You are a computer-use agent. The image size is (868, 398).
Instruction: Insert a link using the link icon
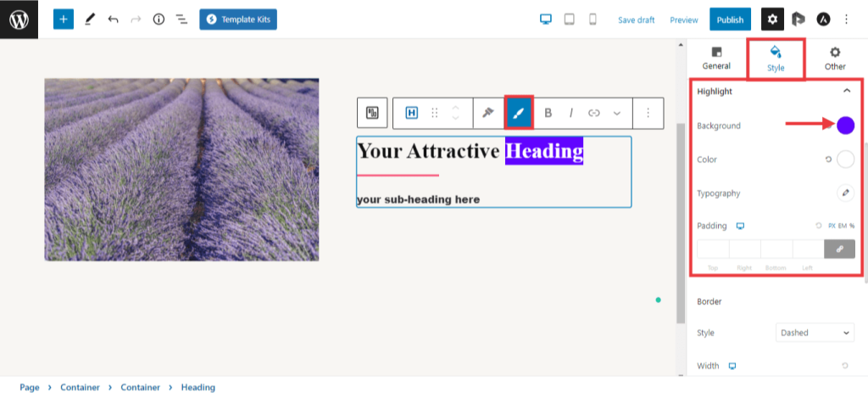point(594,113)
